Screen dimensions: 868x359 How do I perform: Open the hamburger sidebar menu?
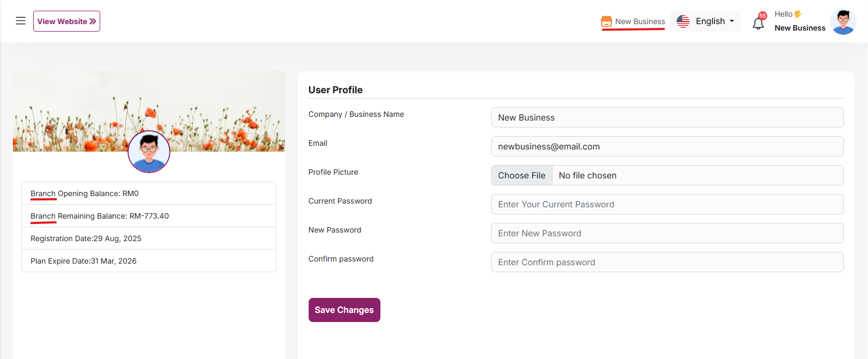(20, 21)
